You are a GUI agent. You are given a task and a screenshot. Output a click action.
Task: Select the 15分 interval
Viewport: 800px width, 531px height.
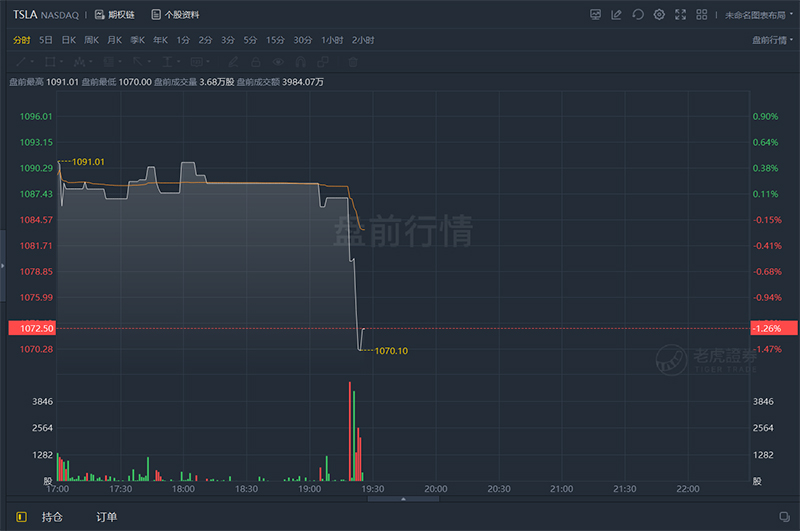pyautogui.click(x=275, y=40)
